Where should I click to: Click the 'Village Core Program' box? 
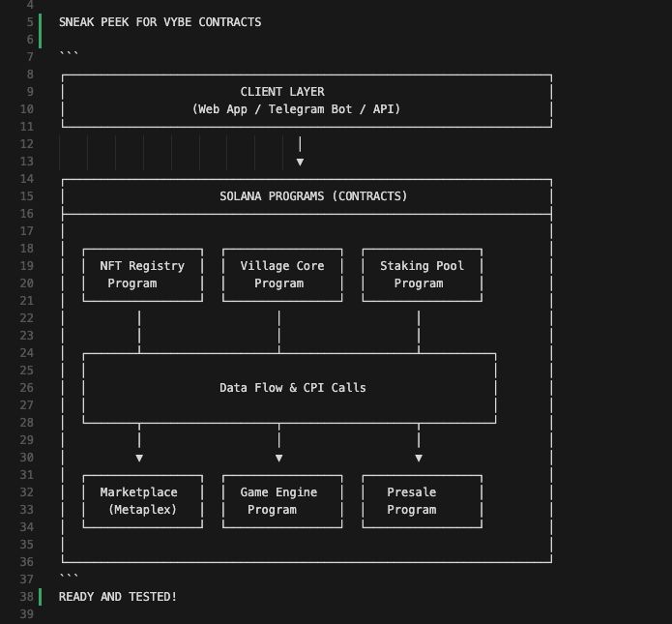pyautogui.click(x=282, y=275)
